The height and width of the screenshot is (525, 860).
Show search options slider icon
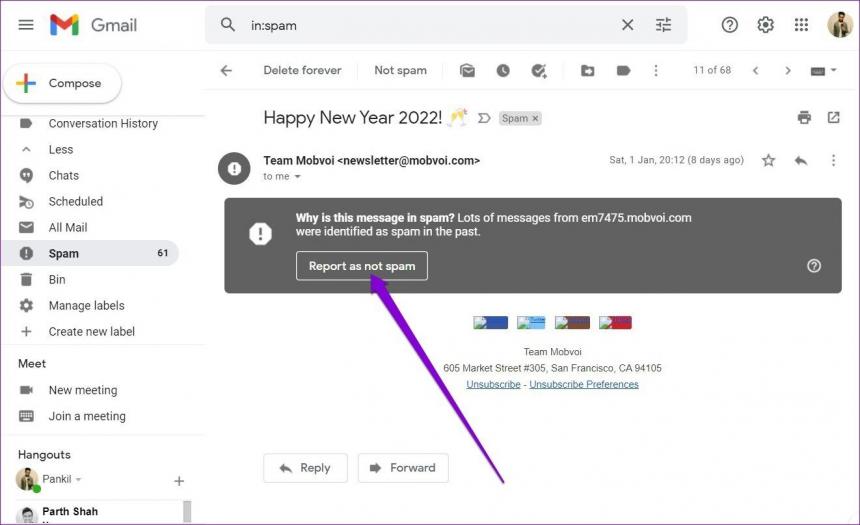click(x=664, y=25)
